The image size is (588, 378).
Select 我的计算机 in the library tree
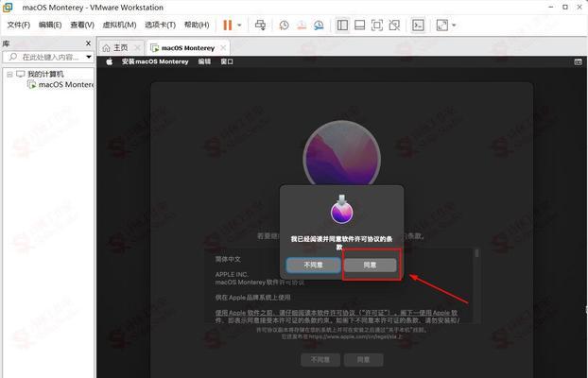[x=45, y=74]
